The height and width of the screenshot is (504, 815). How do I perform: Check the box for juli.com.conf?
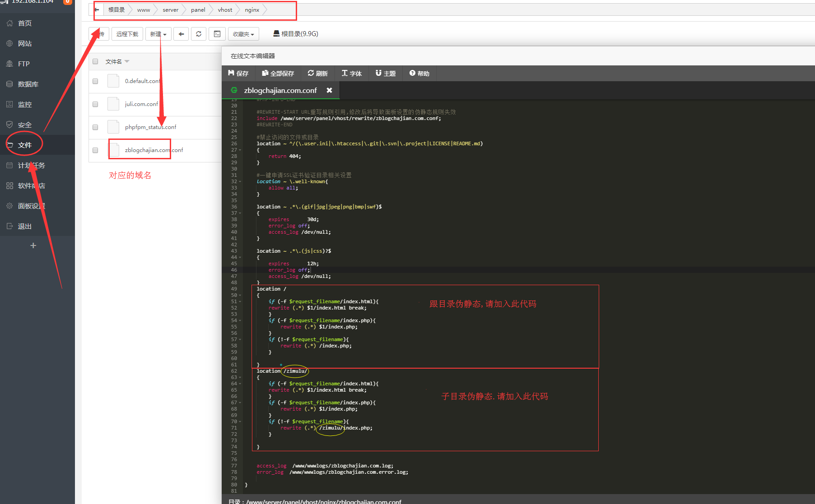click(95, 104)
